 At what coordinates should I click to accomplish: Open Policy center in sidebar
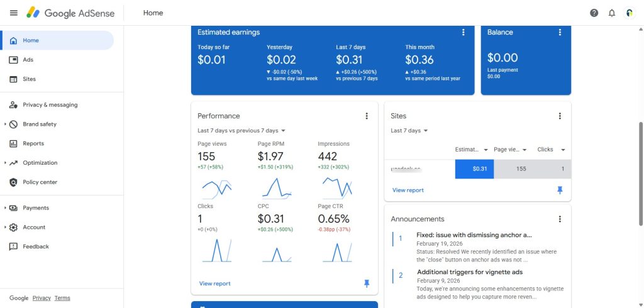(x=40, y=182)
